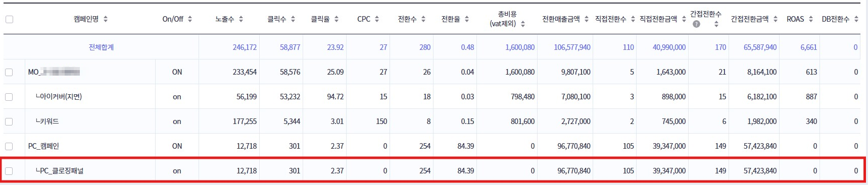The width and height of the screenshot is (868, 185).
Task: Sort by DB전환수 column arrows
Action: coord(856,19)
